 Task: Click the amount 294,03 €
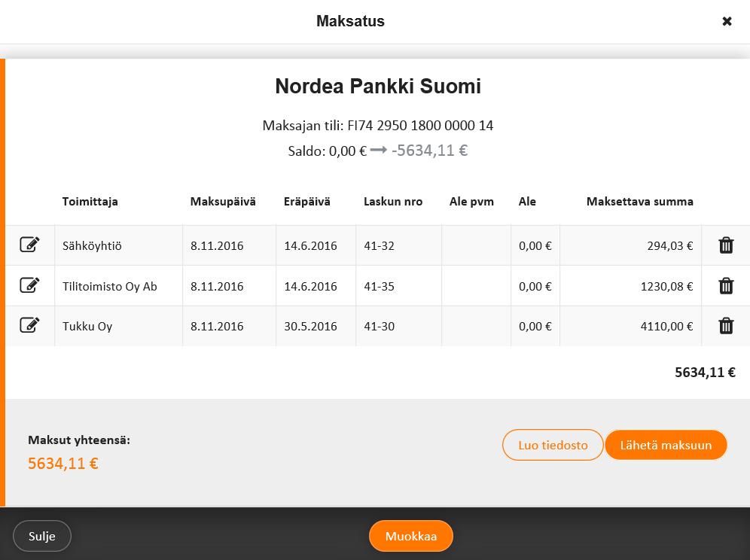670,246
